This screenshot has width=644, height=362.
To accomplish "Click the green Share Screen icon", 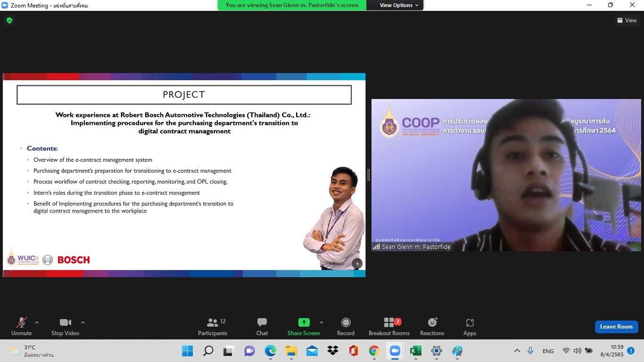I will coord(304,322).
